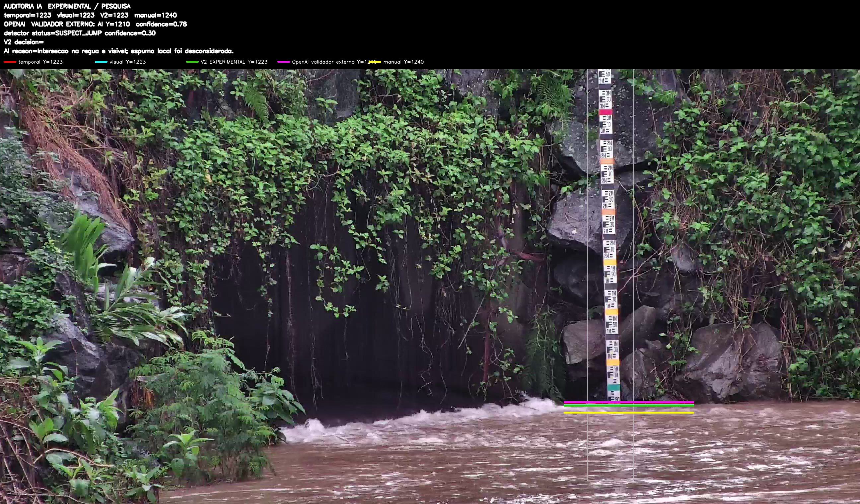Click the detector status=SUSPECT_JUMP text

point(53,33)
